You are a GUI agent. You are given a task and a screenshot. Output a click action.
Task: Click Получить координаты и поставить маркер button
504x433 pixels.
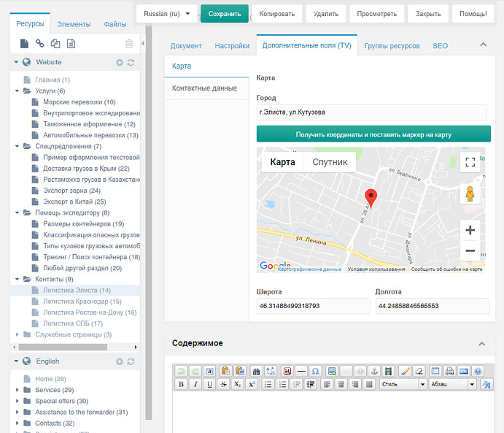tap(373, 134)
